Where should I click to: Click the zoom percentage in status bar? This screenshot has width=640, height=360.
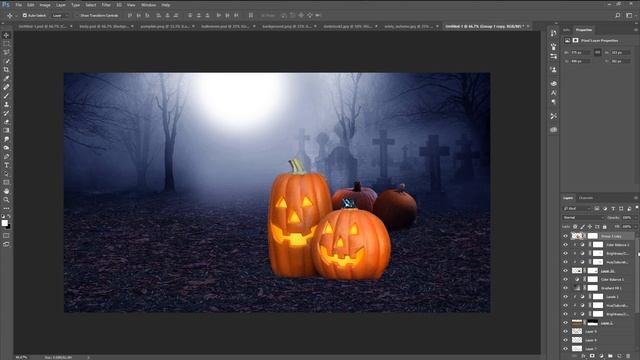click(x=21, y=357)
